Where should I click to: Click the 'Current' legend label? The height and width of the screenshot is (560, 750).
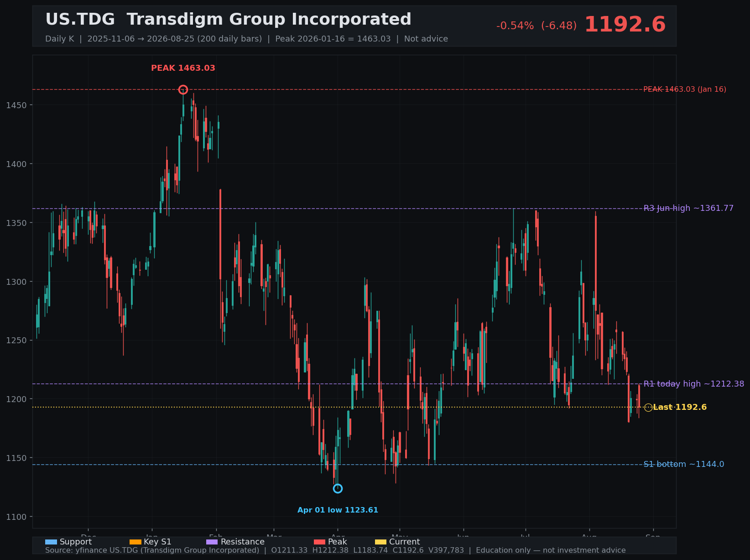(404, 542)
